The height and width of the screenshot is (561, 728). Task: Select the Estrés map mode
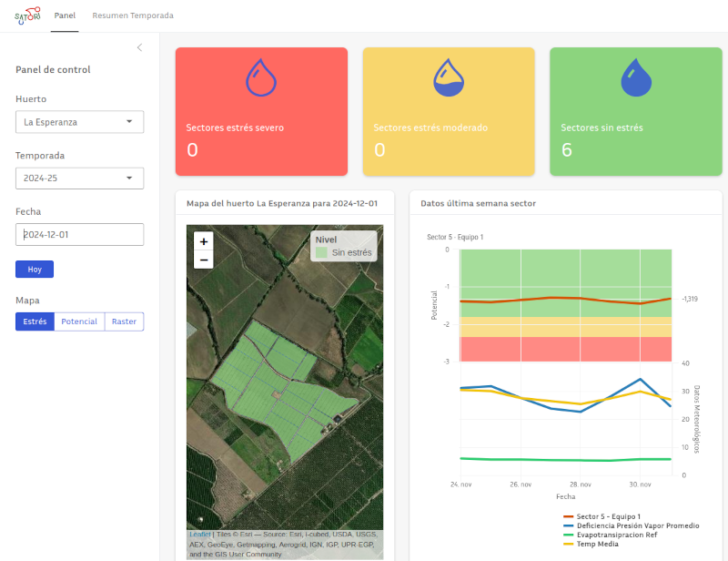tap(35, 321)
